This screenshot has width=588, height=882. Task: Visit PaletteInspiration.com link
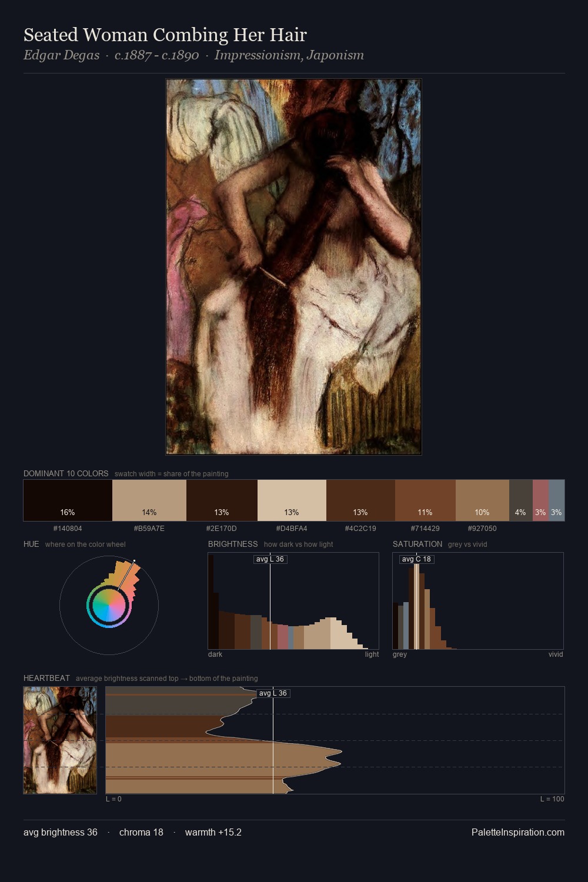[x=518, y=832]
